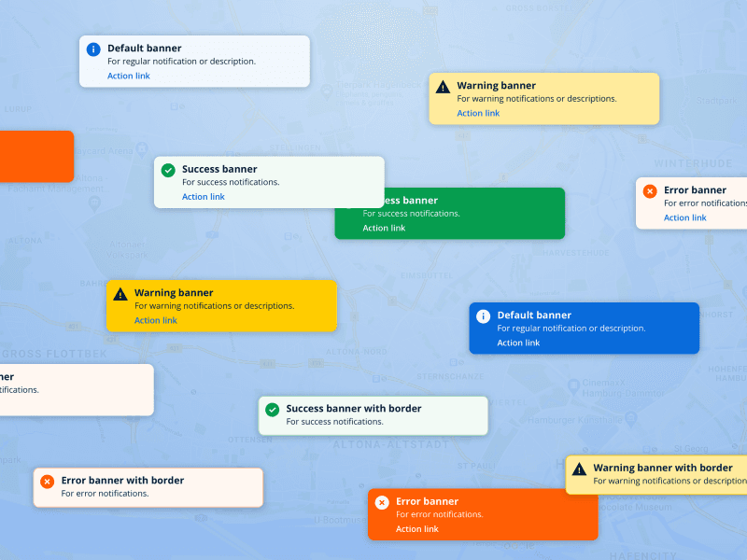The image size is (747, 560).
Task: Click the 'Success banner with border' title
Action: click(354, 409)
